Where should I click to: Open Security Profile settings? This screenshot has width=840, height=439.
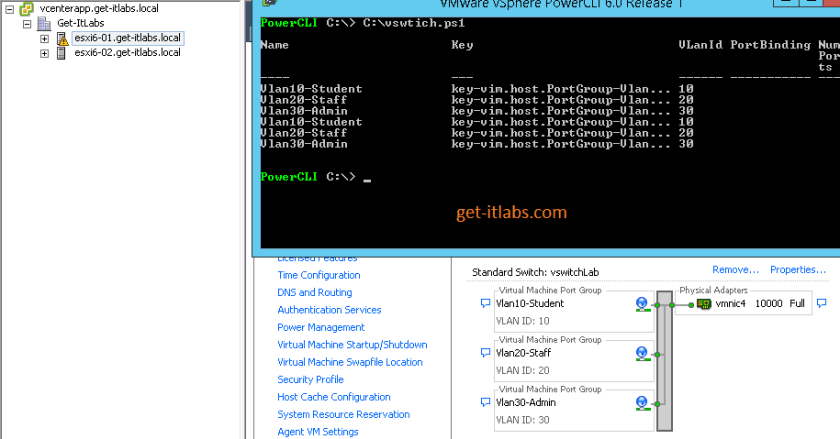310,380
